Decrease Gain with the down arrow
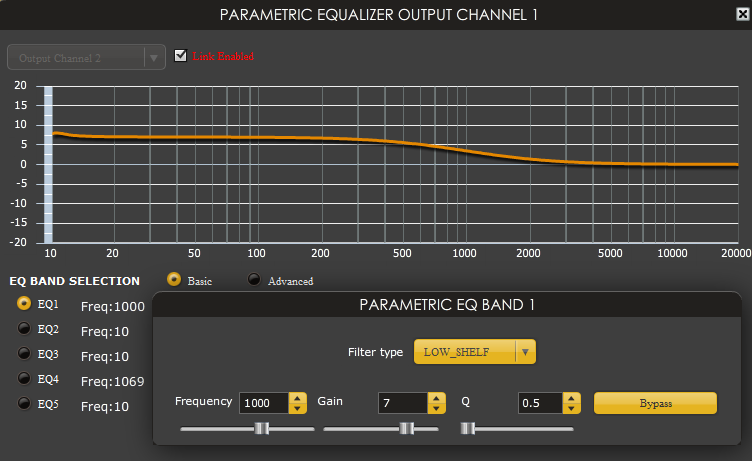This screenshot has width=752, height=461. click(435, 408)
